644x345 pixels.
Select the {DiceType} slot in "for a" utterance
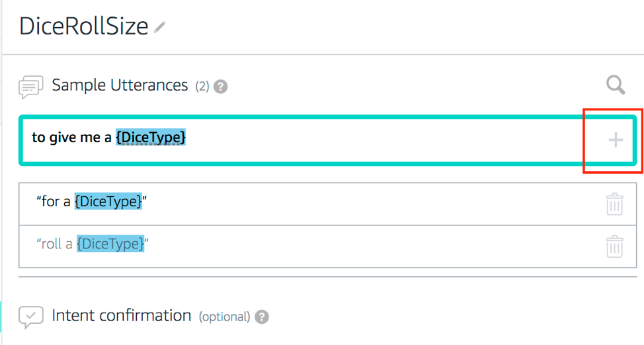(108, 202)
